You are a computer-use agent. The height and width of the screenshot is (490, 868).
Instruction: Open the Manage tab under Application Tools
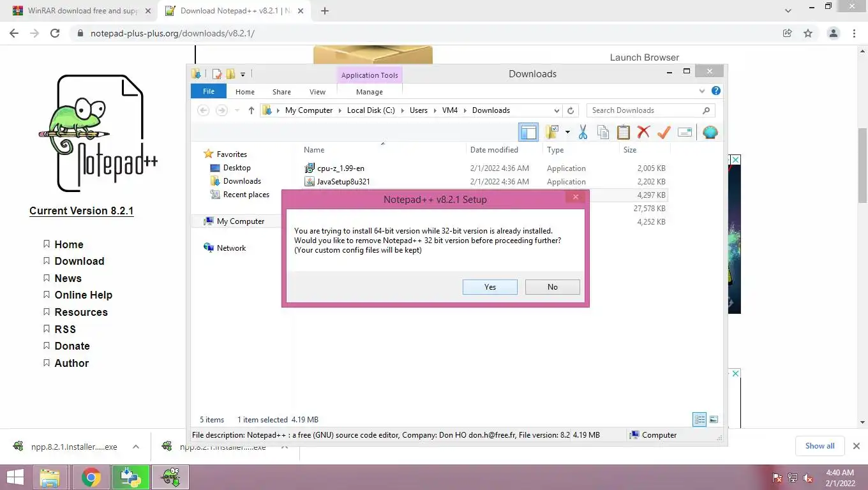pyautogui.click(x=370, y=92)
